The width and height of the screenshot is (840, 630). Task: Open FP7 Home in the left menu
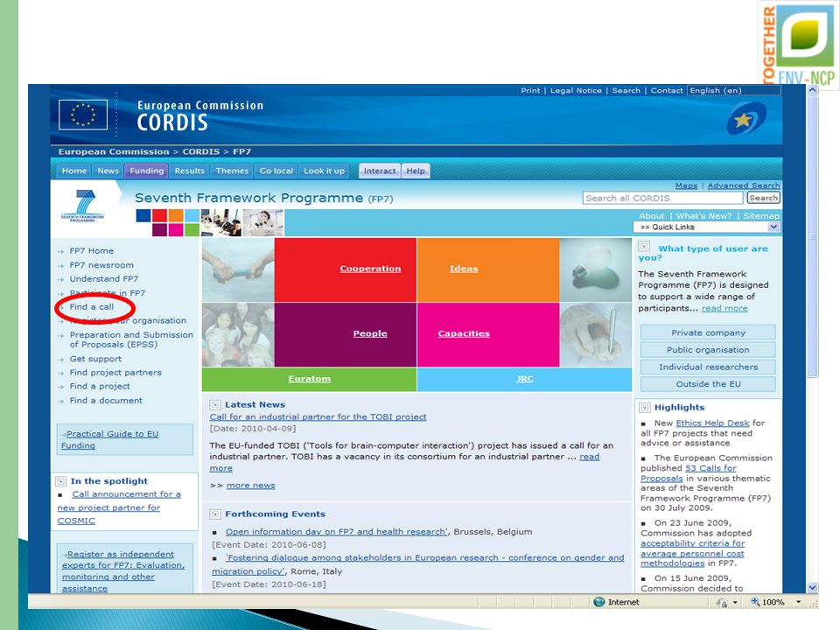(x=92, y=251)
